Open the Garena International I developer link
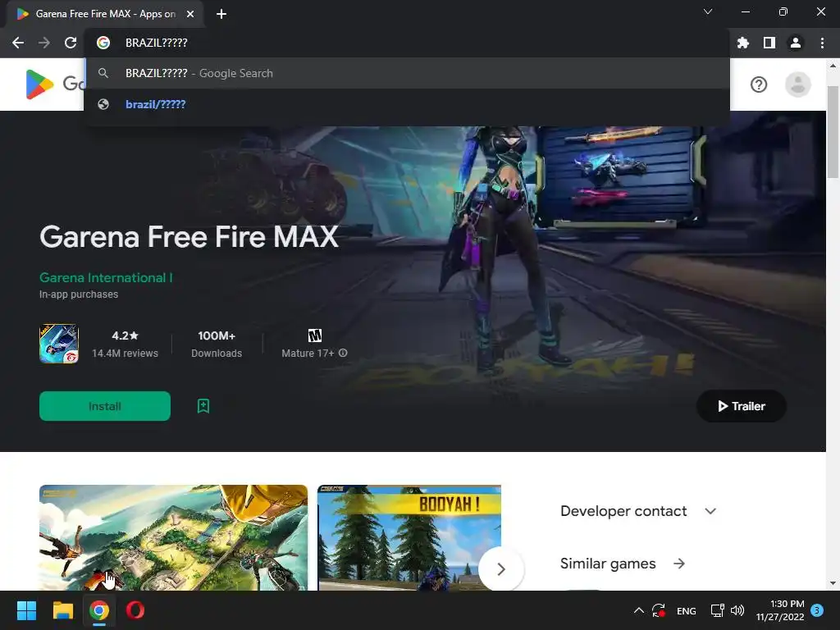This screenshot has width=840, height=630. 106,277
